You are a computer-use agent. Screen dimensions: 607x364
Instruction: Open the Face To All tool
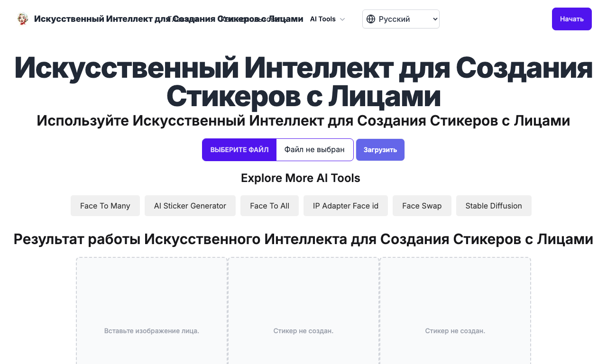coord(269,206)
